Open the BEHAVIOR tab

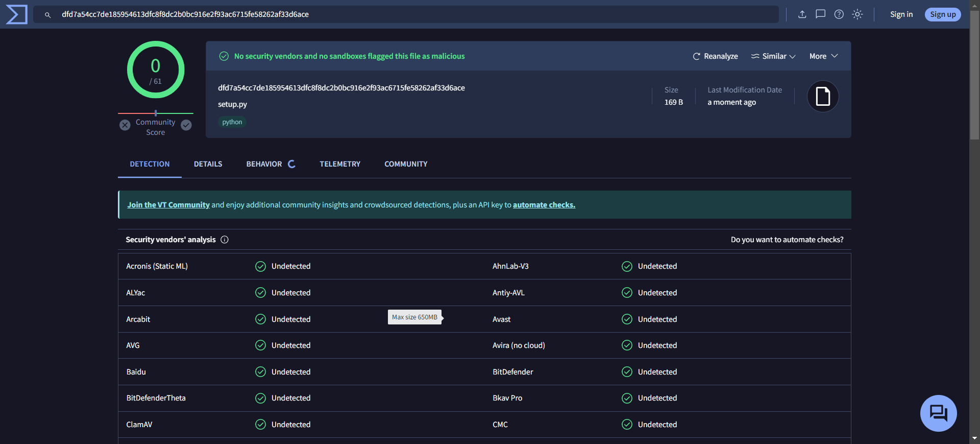coord(271,164)
